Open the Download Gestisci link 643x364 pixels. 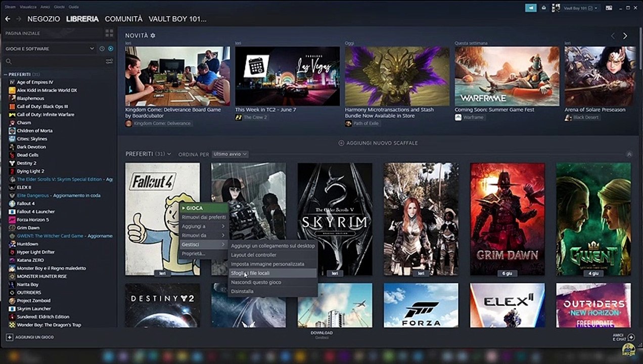click(x=321, y=335)
